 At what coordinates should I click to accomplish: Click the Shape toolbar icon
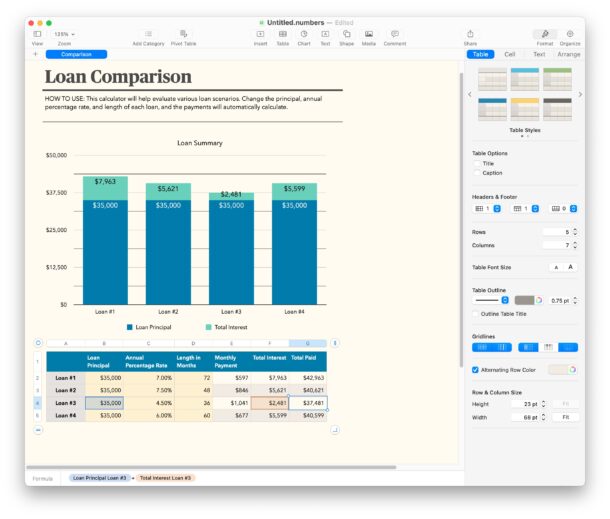point(346,34)
